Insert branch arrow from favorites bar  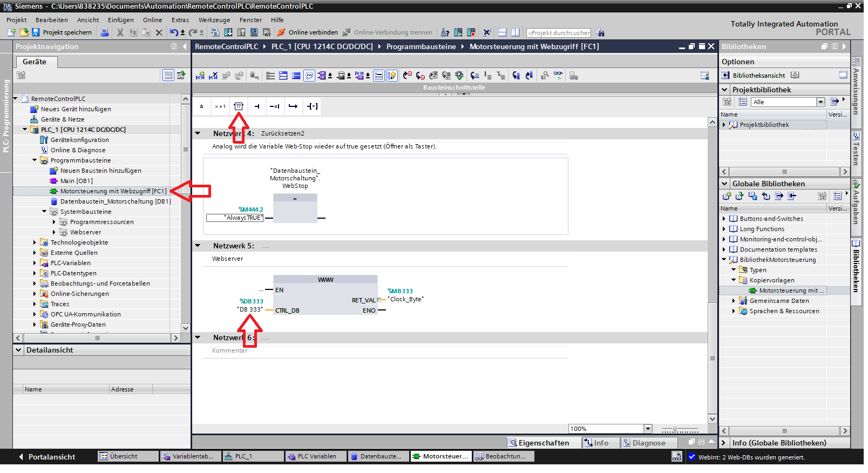pos(293,106)
